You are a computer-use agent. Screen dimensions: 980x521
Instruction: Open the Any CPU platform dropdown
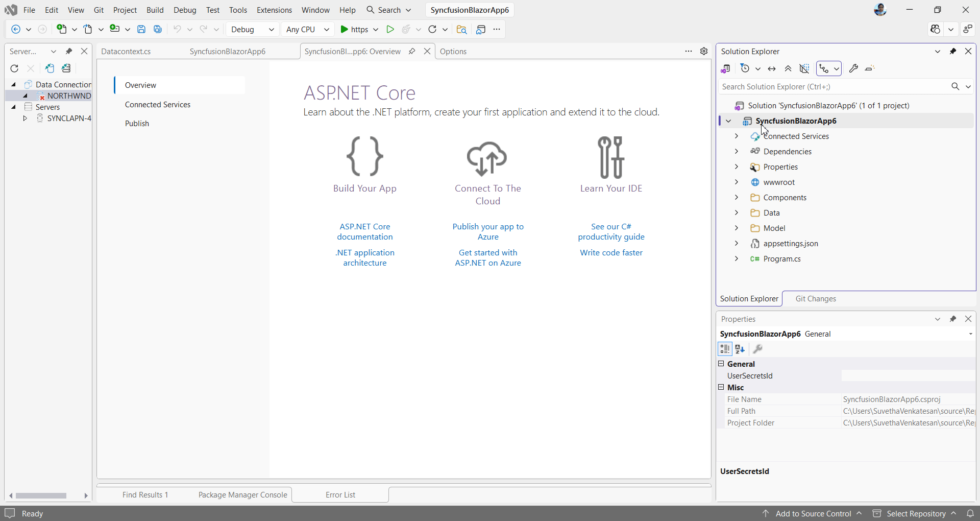click(308, 30)
